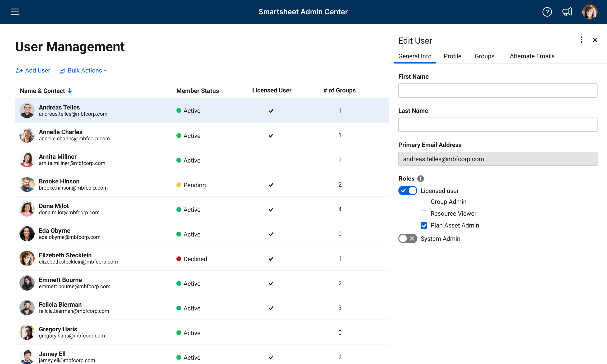Toggle the Licensed User role switch
Viewport: 607px width, 364px height.
click(x=408, y=190)
